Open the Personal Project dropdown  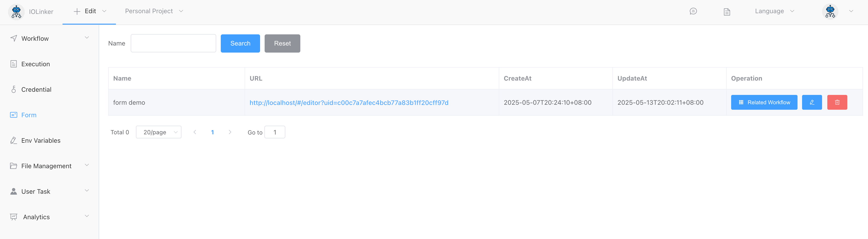pyautogui.click(x=154, y=11)
